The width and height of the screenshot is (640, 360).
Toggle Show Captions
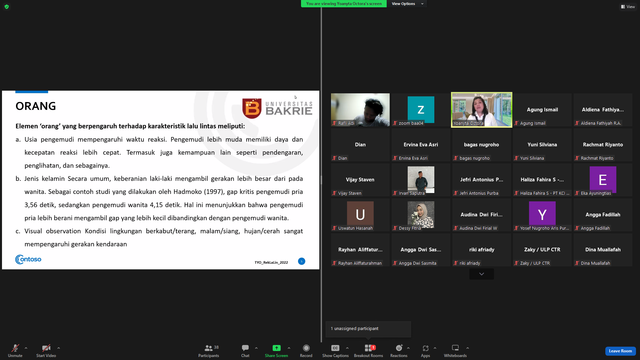click(335, 350)
